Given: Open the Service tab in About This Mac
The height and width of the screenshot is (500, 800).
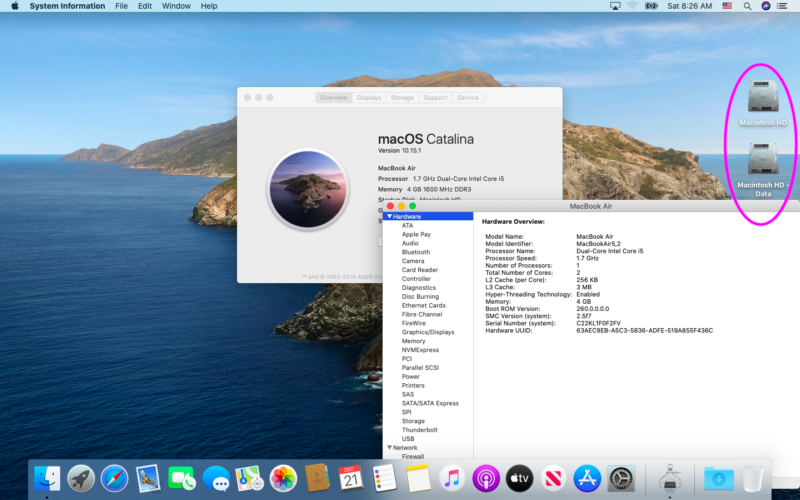Looking at the screenshot, I should pyautogui.click(x=468, y=97).
